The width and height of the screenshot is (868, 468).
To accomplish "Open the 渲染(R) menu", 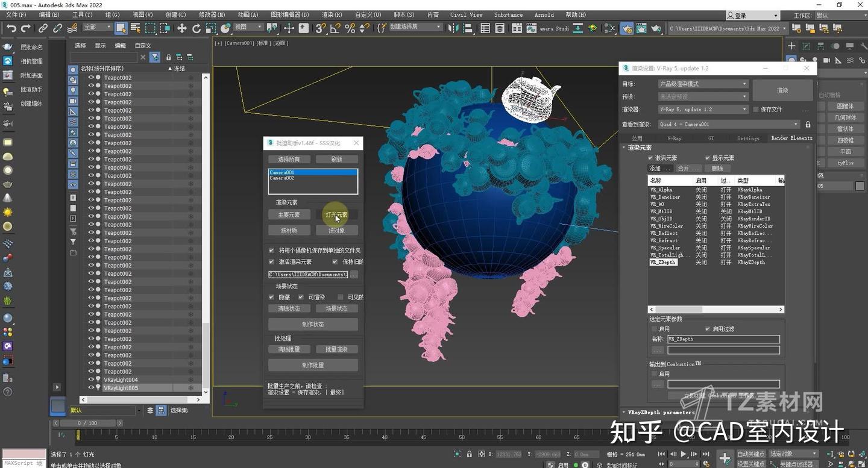I will point(332,14).
